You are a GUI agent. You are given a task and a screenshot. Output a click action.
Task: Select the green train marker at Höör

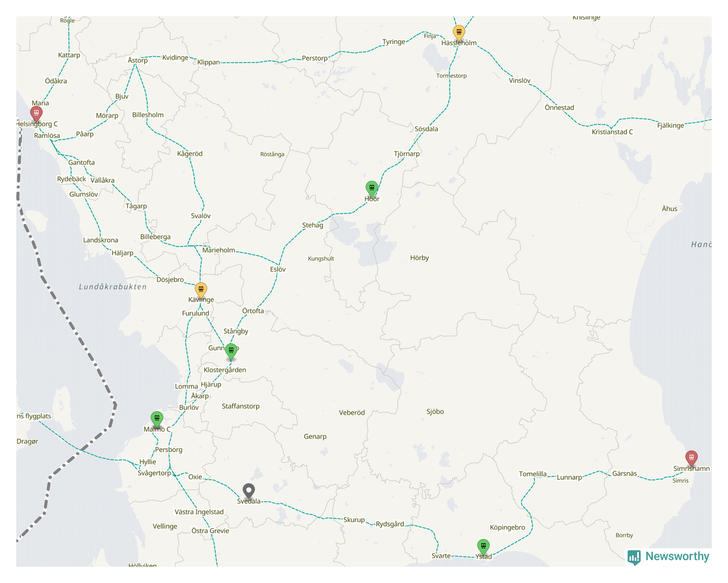(372, 189)
